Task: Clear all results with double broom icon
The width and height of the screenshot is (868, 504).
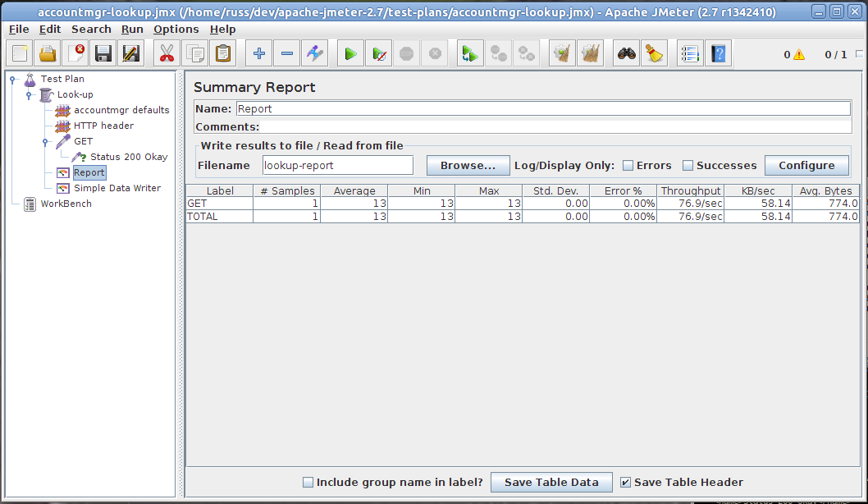Action: click(590, 53)
